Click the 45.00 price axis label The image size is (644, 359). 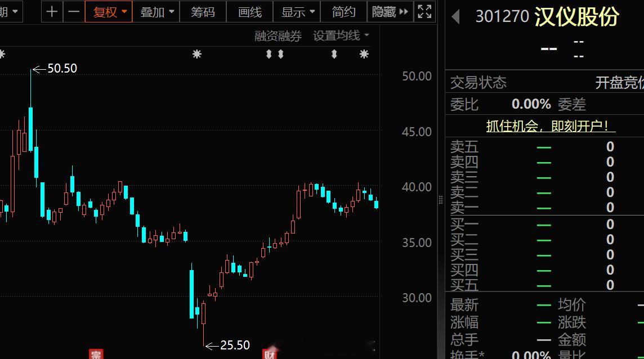(x=417, y=132)
